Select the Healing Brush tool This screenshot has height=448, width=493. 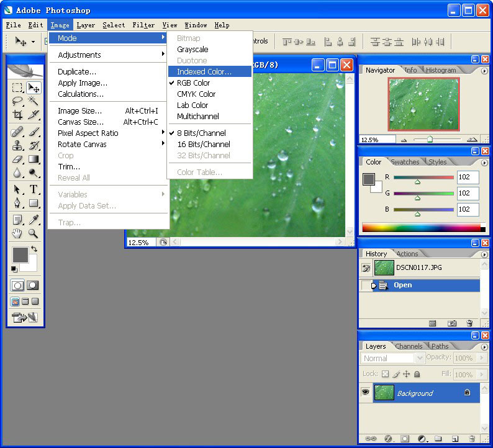17,132
